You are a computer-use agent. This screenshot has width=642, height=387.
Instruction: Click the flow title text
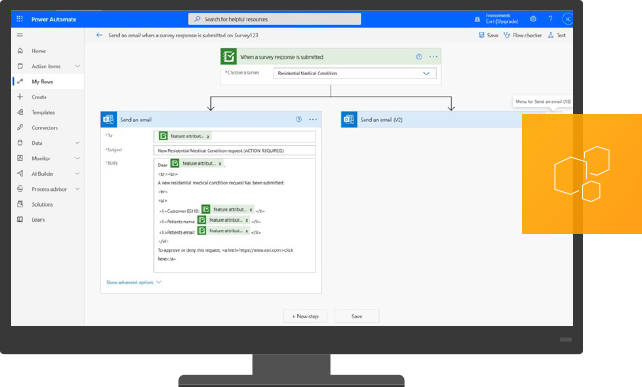pos(183,35)
